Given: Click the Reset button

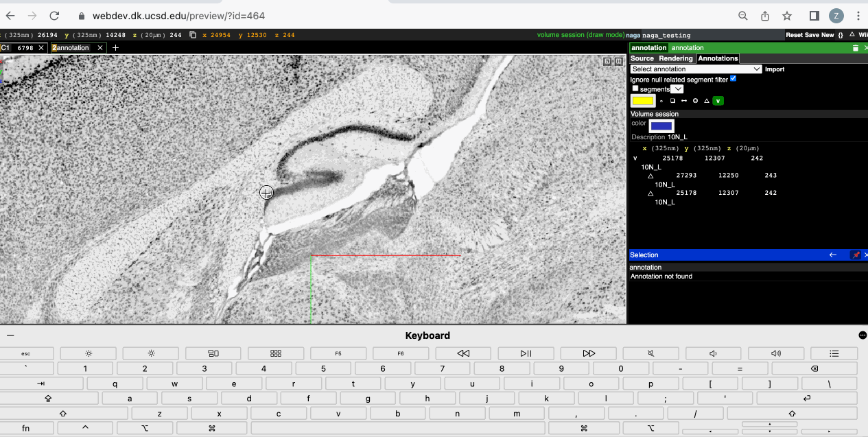Looking at the screenshot, I should (794, 35).
